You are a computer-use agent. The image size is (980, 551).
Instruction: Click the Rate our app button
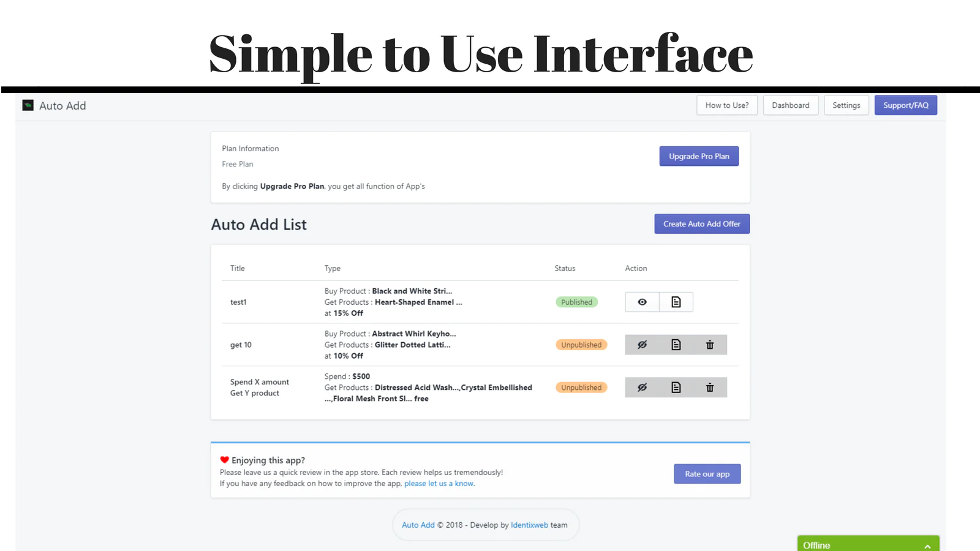(x=707, y=474)
